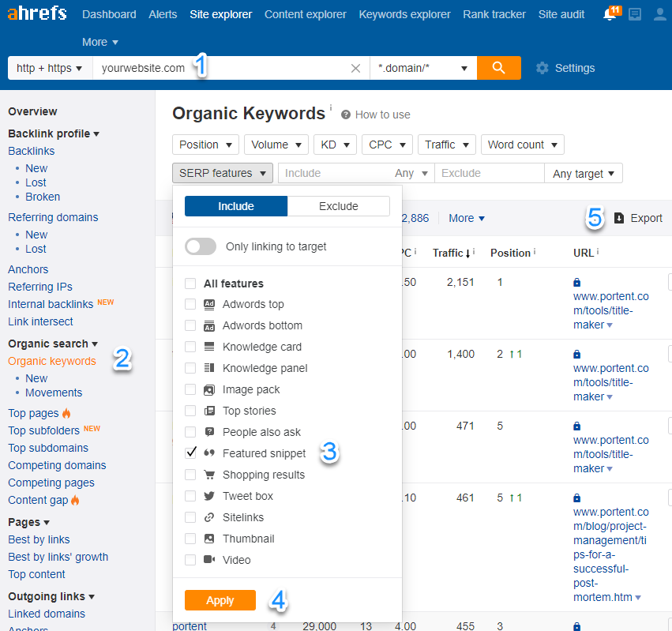This screenshot has width=672, height=631.
Task: Open Best by links' growth link
Action: [x=58, y=557]
